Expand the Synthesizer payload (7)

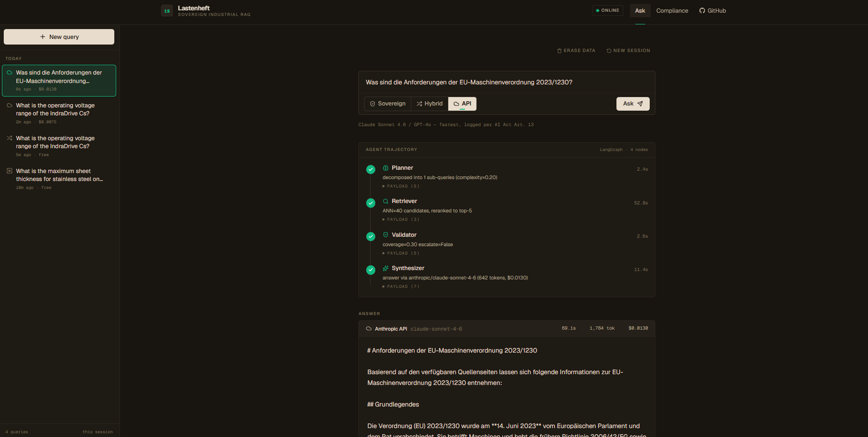pyautogui.click(x=401, y=286)
